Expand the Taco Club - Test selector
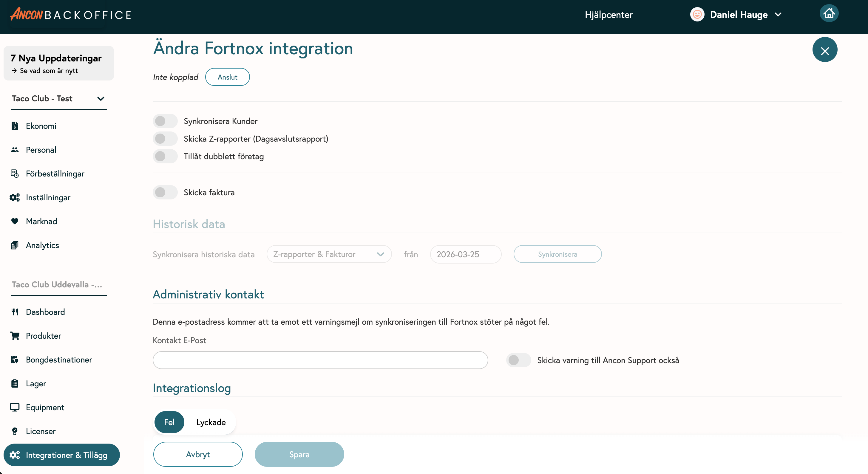This screenshot has width=868, height=474. [x=59, y=99]
